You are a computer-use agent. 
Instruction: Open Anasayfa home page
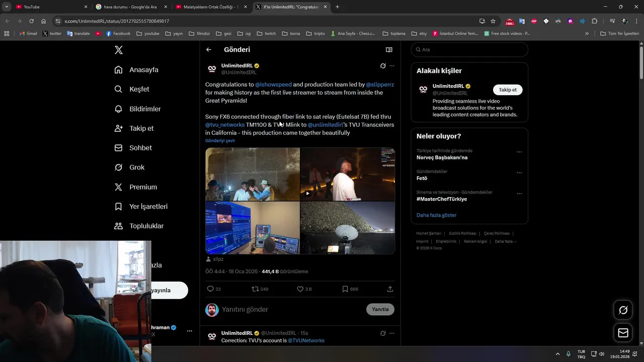[x=136, y=69]
